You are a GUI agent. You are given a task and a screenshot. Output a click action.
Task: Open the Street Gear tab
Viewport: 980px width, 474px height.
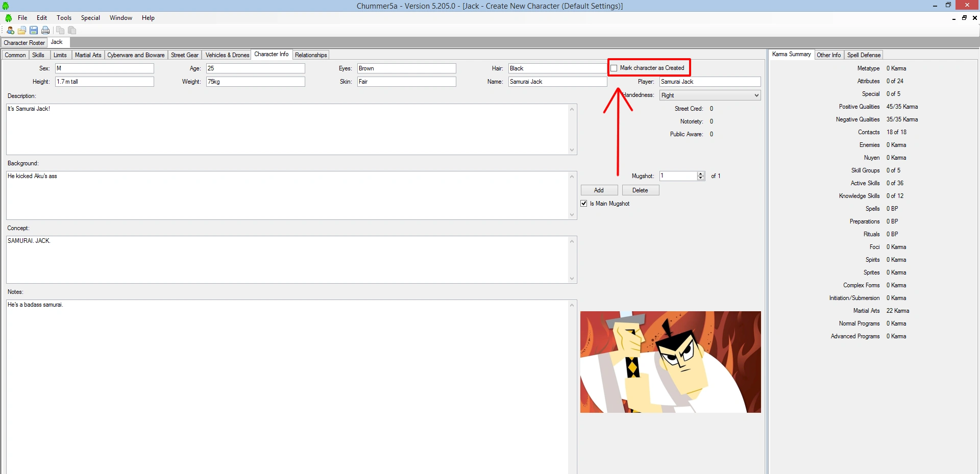pos(185,55)
